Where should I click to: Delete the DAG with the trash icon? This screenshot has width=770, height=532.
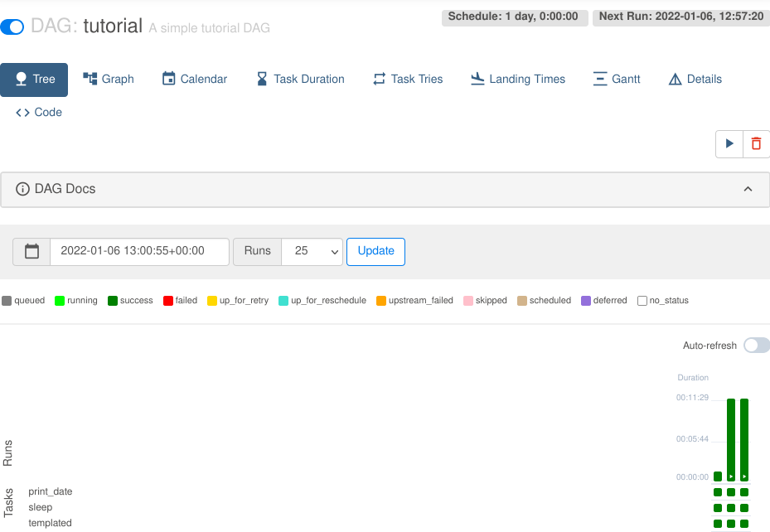756,144
